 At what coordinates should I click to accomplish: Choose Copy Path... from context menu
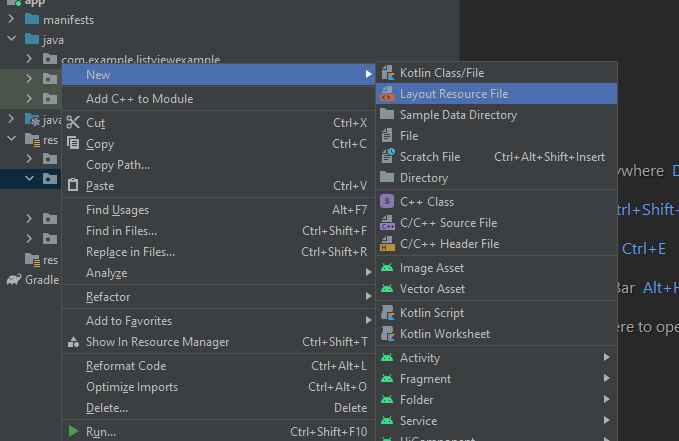tap(218, 165)
